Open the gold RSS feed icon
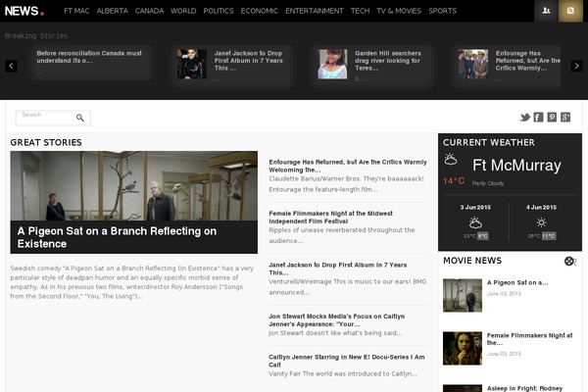 click(x=570, y=11)
